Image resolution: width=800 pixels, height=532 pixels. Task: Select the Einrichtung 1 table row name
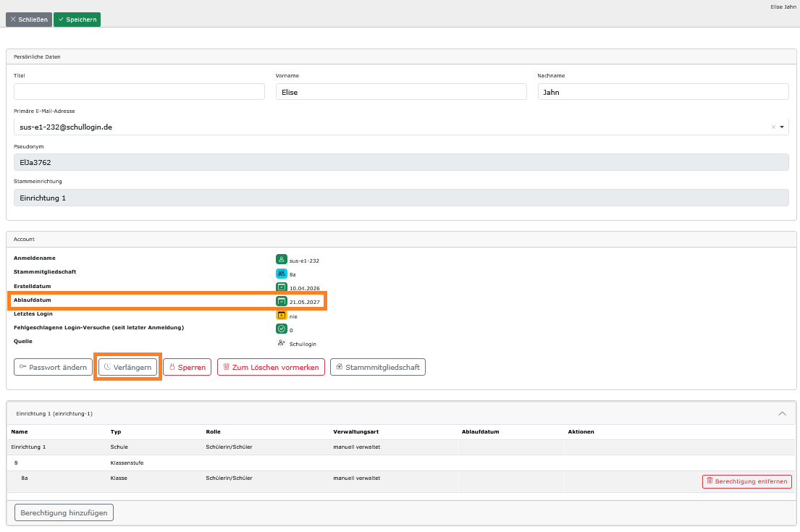click(x=28, y=447)
